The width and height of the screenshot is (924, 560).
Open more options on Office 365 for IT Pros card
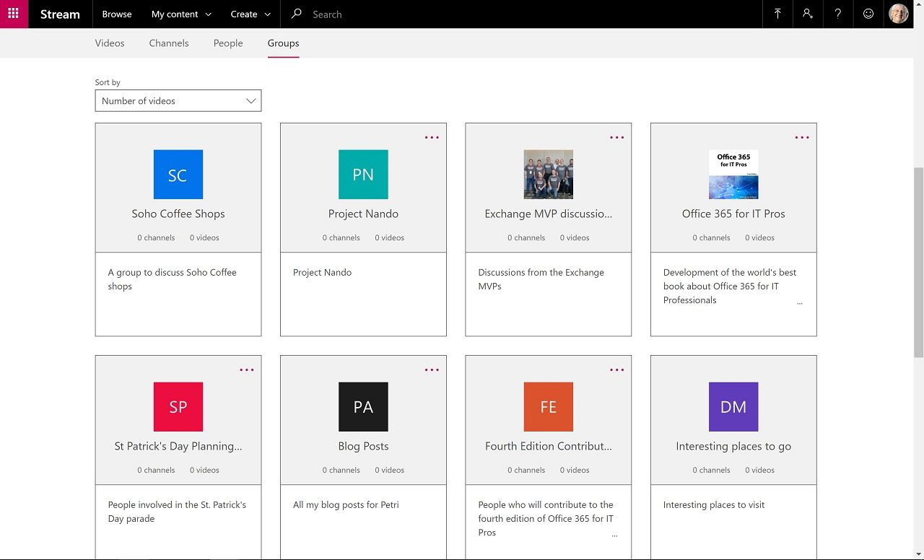pyautogui.click(x=802, y=137)
